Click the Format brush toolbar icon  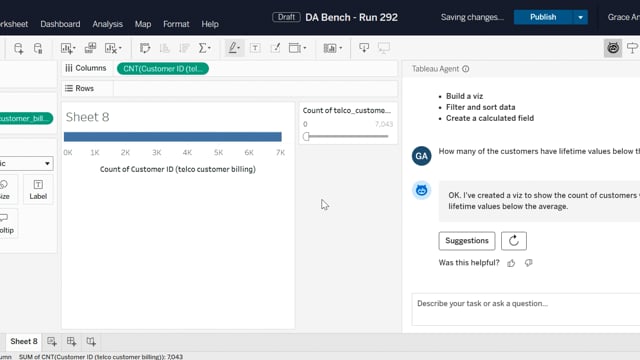[276, 48]
